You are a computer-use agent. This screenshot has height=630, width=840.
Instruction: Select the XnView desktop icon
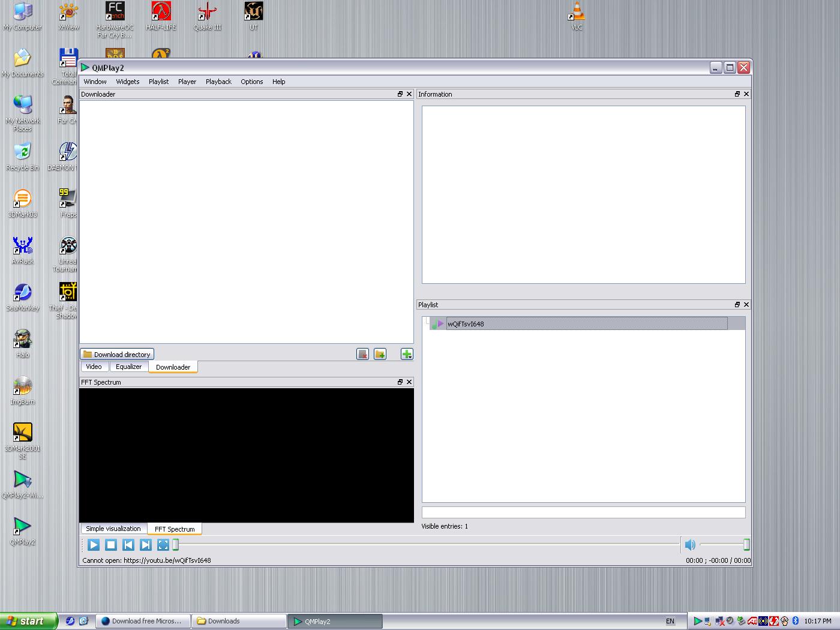68,16
